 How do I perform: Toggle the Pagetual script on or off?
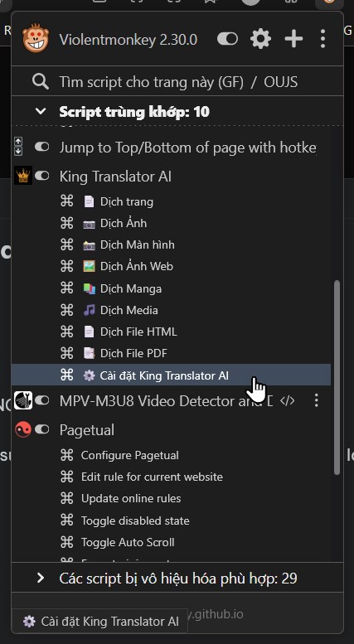click(x=42, y=429)
